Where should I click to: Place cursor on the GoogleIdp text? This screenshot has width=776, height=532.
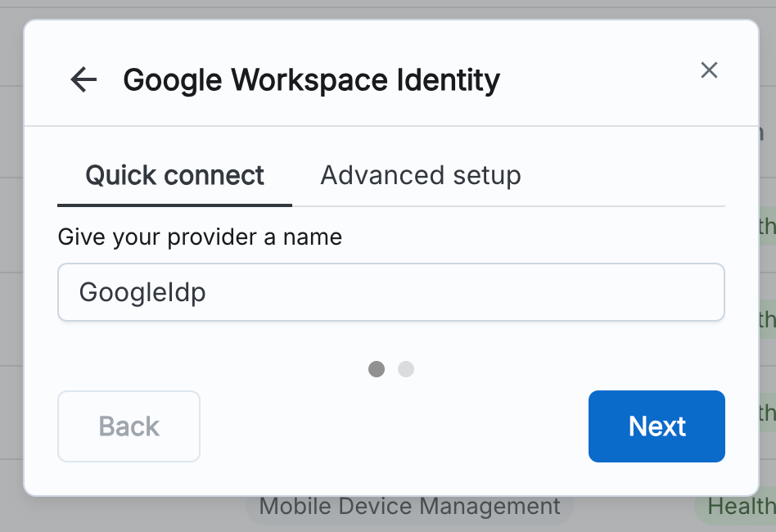142,292
